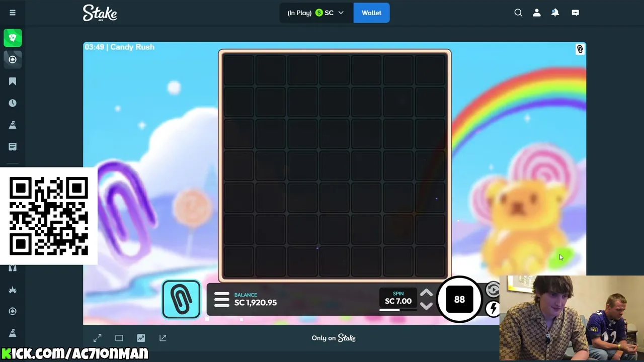This screenshot has width=644, height=362.
Task: Expand the SC currency balance dropdown
Action: (330, 13)
